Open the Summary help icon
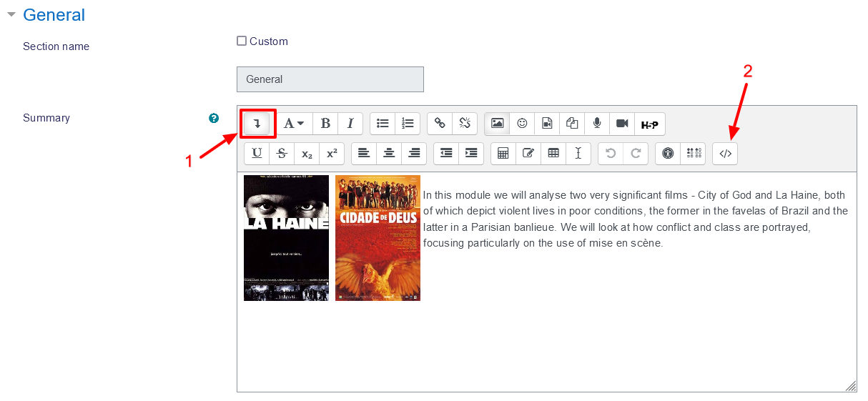Viewport: 868px width, 401px height. 213,118
